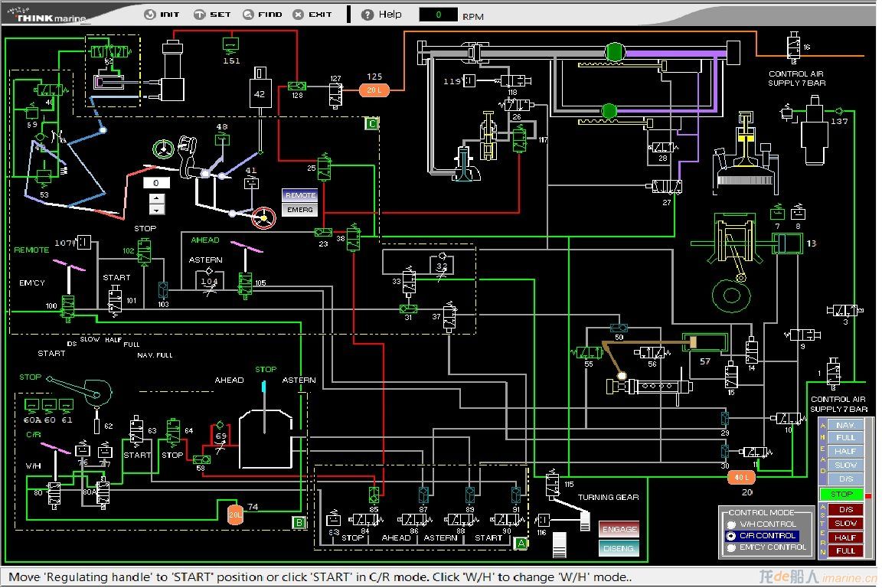Set telegraph to ahead HALF
882x588 pixels.
tap(845, 451)
